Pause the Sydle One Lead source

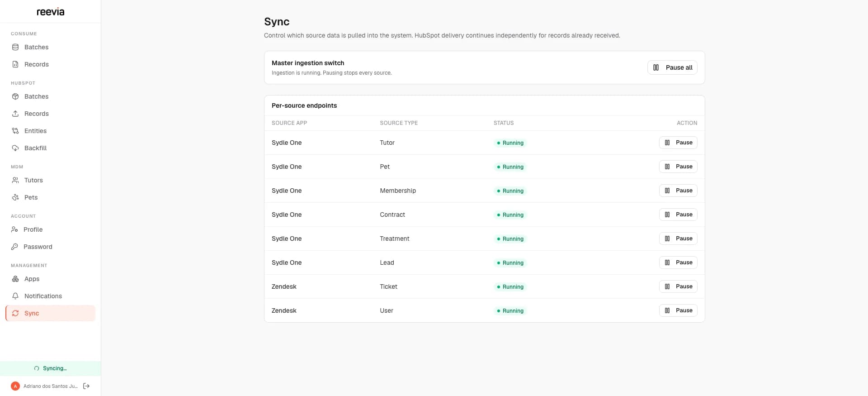pos(678,262)
